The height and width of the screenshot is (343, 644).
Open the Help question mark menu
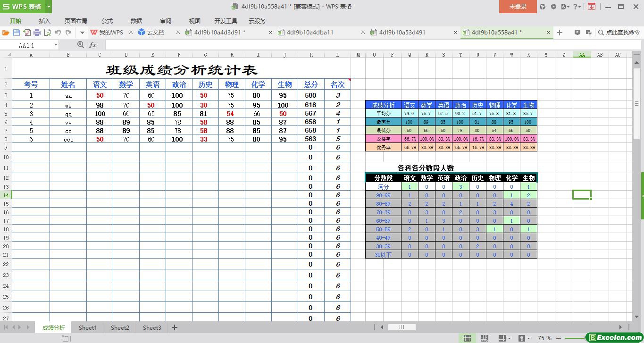577,7
